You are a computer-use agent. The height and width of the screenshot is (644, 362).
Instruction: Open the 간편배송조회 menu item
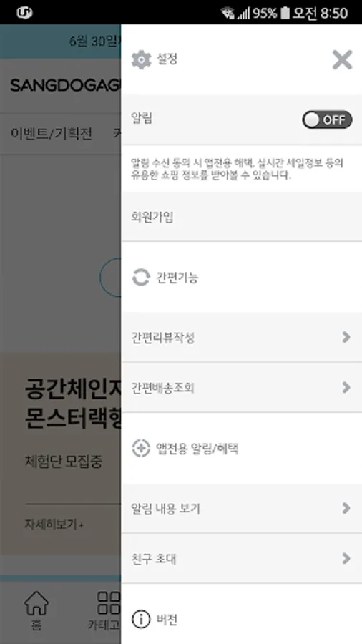click(x=241, y=387)
